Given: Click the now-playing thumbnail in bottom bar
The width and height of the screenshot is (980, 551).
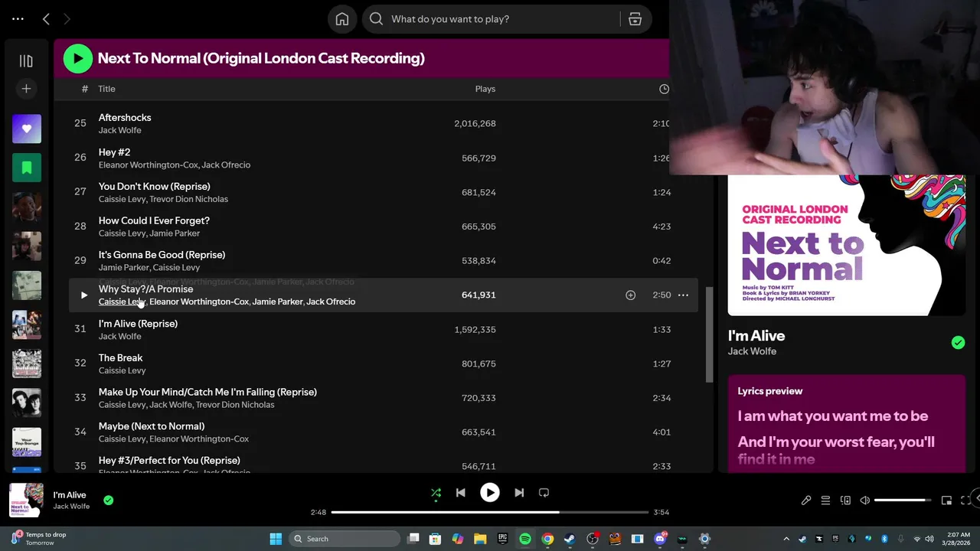Looking at the screenshot, I should pyautogui.click(x=26, y=500).
